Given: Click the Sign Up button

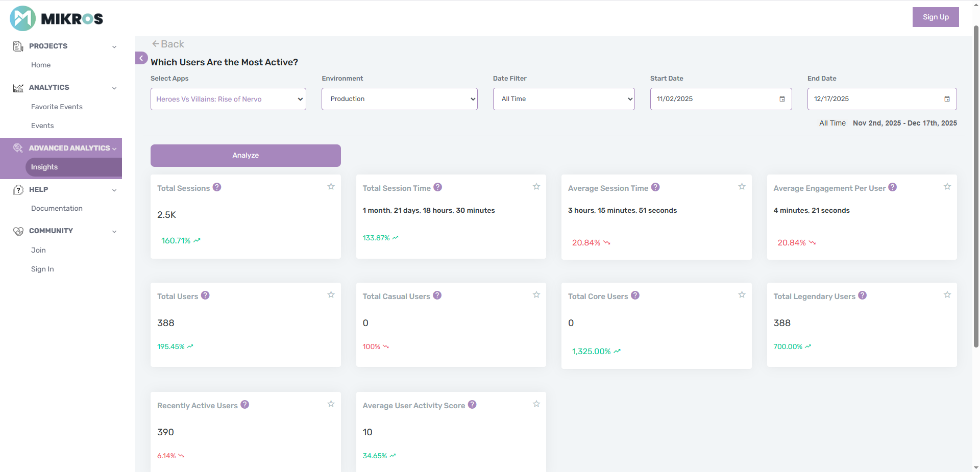Looking at the screenshot, I should click(x=935, y=17).
